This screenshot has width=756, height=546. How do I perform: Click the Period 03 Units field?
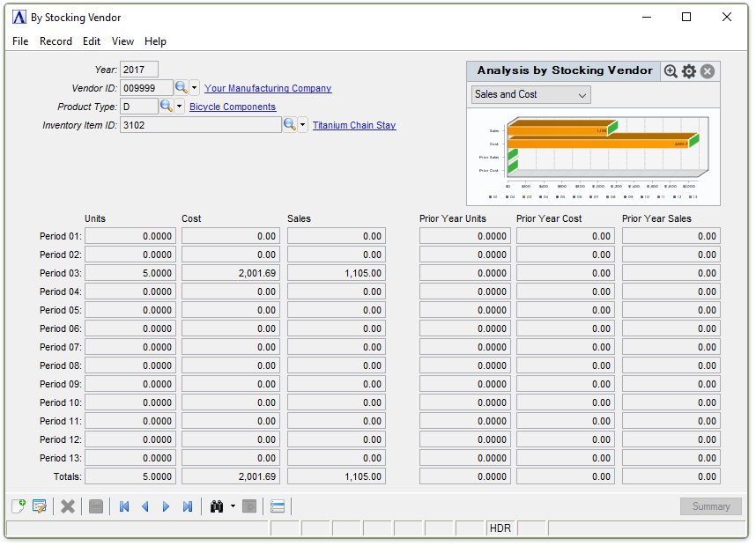[130, 273]
